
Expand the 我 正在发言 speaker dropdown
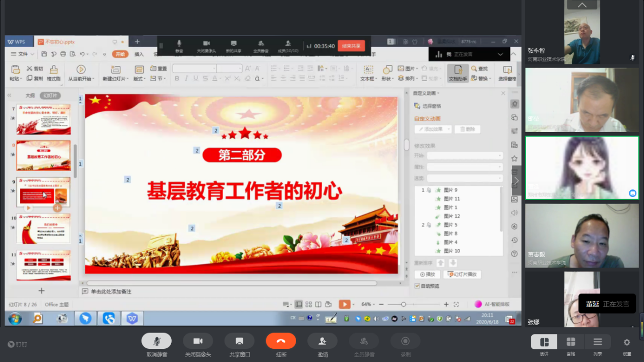pos(500,54)
